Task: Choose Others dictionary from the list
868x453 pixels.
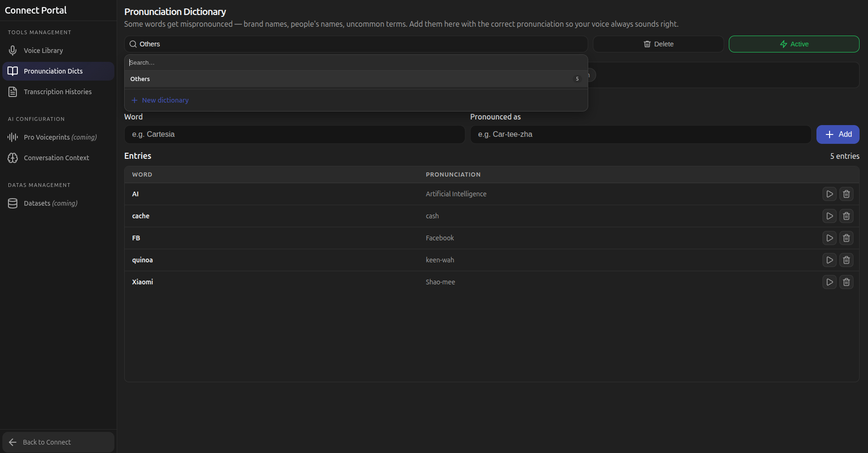Action: [x=356, y=79]
